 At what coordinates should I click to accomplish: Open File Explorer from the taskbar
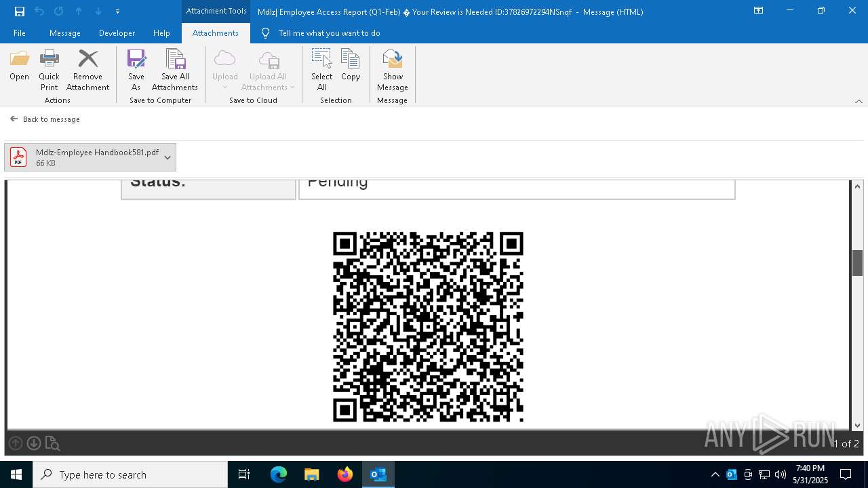tap(311, 474)
